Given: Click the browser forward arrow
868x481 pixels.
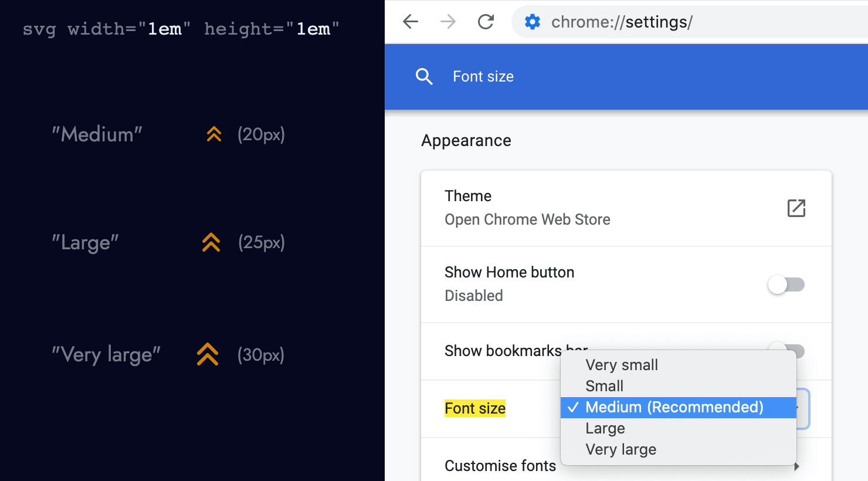Looking at the screenshot, I should tap(448, 22).
